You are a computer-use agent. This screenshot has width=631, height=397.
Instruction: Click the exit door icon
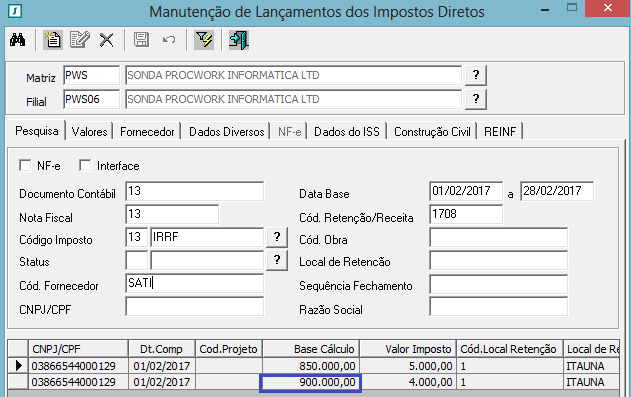click(x=239, y=40)
